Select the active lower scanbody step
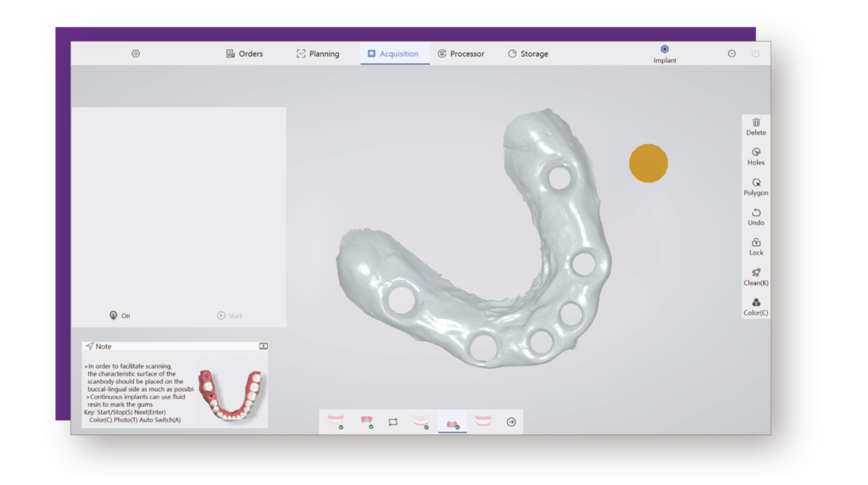The height and width of the screenshot is (485, 868). pyautogui.click(x=453, y=422)
